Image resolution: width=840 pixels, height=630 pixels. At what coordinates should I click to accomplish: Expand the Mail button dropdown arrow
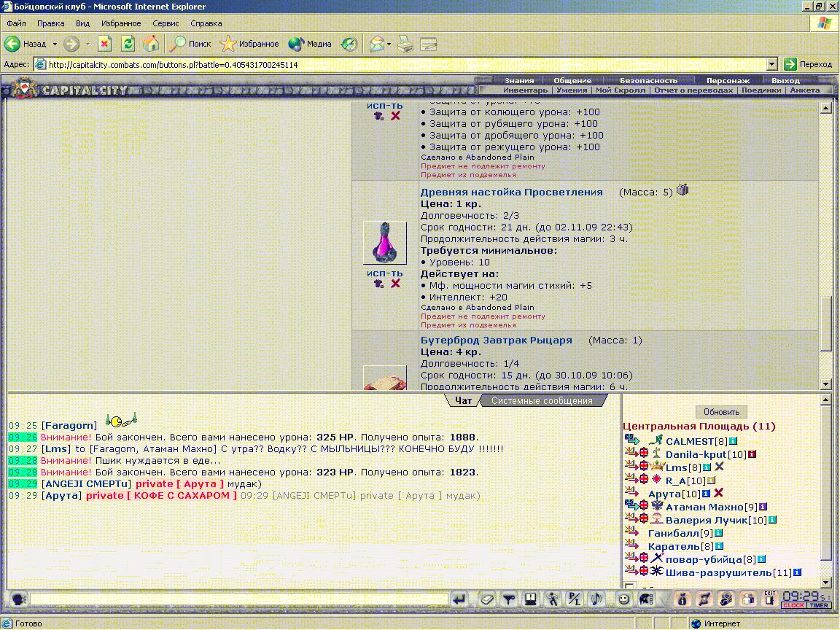point(389,44)
